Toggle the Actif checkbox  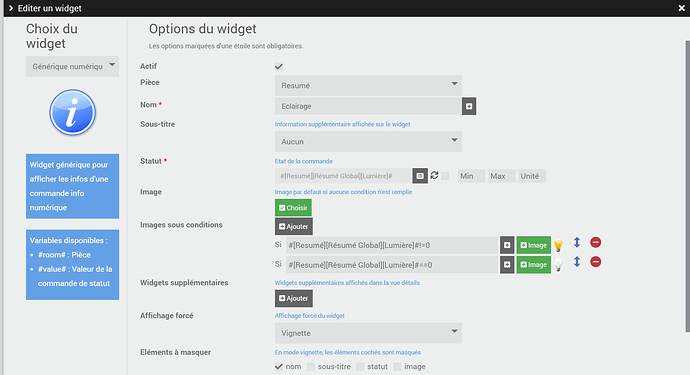(279, 66)
